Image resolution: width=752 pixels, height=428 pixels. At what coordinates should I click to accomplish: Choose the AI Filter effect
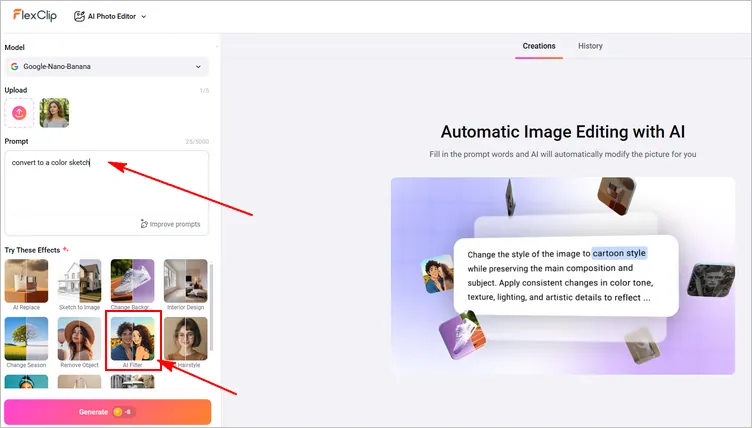tap(131, 340)
